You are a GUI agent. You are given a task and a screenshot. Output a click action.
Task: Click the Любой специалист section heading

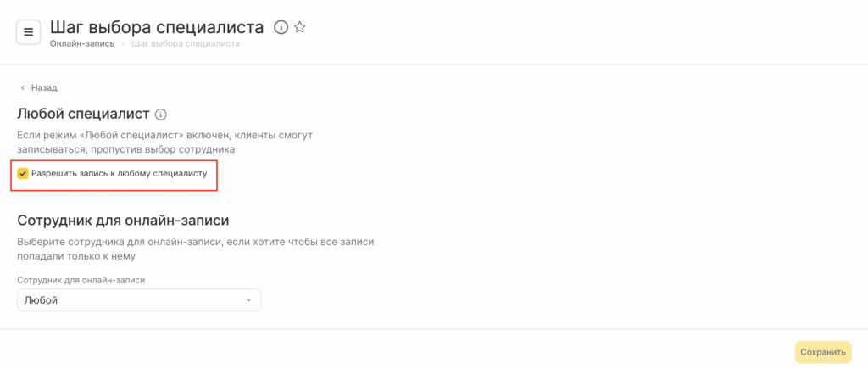[x=83, y=114]
